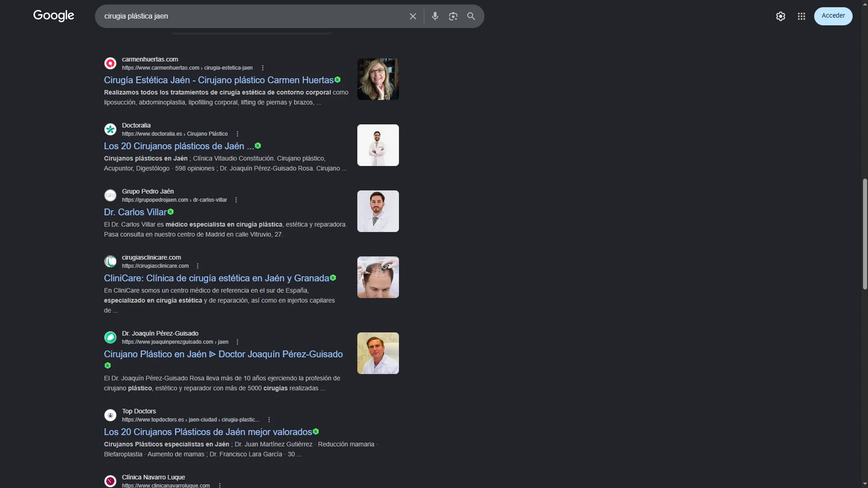Click URL 'grupopedrojaen.com › dr-carlos-villar'
This screenshot has height=488, width=868.
point(174,200)
